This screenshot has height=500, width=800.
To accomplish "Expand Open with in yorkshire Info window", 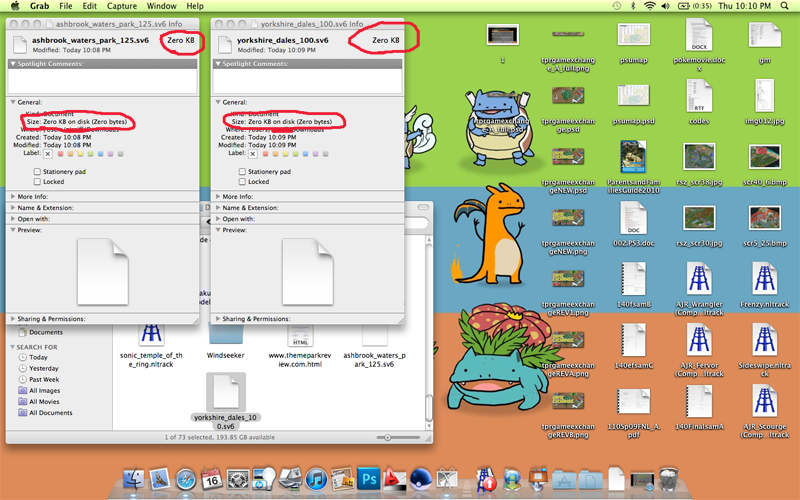I will (218, 219).
